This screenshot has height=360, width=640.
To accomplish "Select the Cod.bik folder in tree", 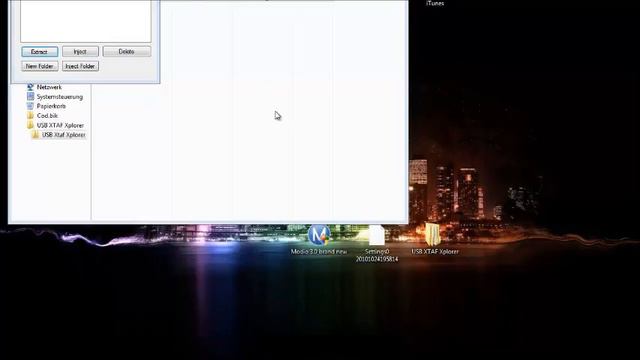I will pos(47,116).
